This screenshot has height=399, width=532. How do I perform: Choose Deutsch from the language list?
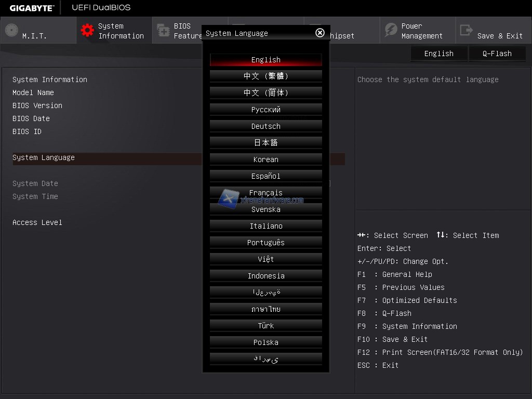[x=265, y=126]
